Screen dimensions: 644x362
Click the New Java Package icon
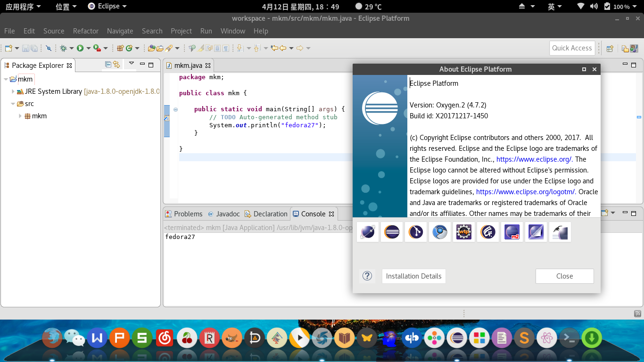(x=120, y=48)
